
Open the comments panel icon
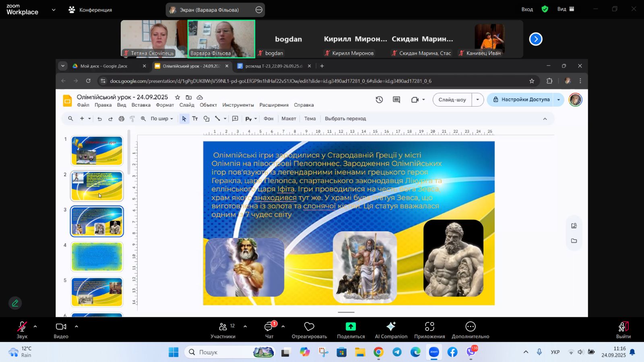pyautogui.click(x=396, y=100)
